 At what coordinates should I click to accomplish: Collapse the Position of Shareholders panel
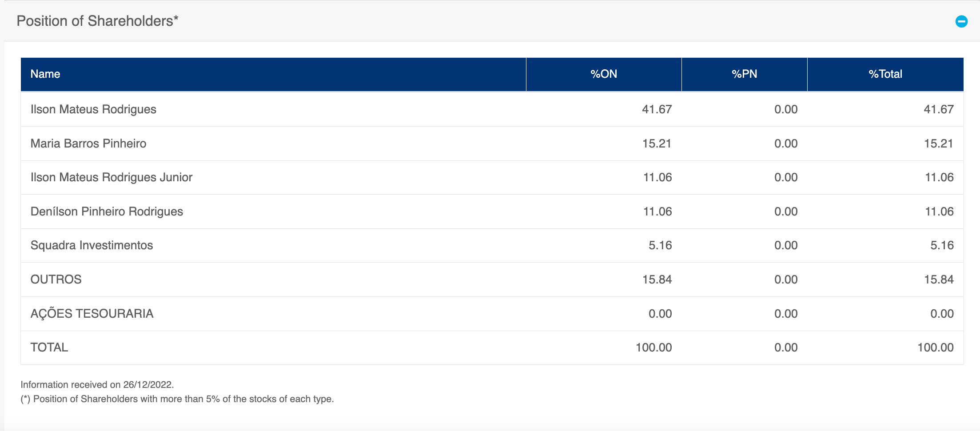[961, 21]
